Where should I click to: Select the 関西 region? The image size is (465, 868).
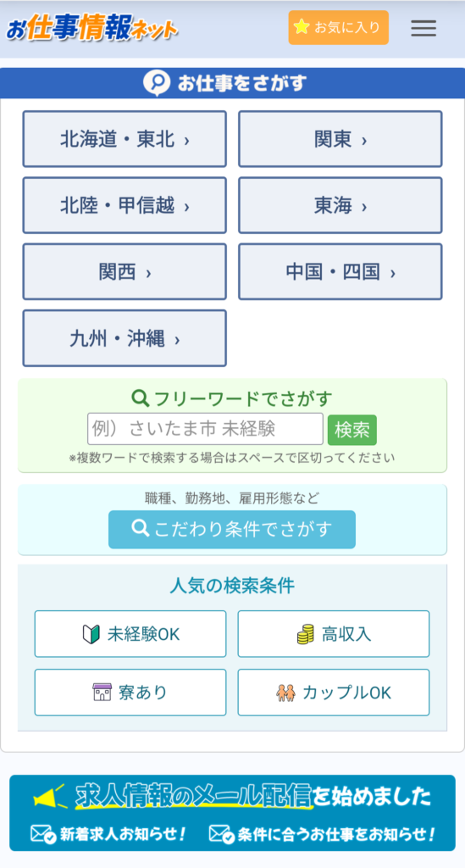125,271
